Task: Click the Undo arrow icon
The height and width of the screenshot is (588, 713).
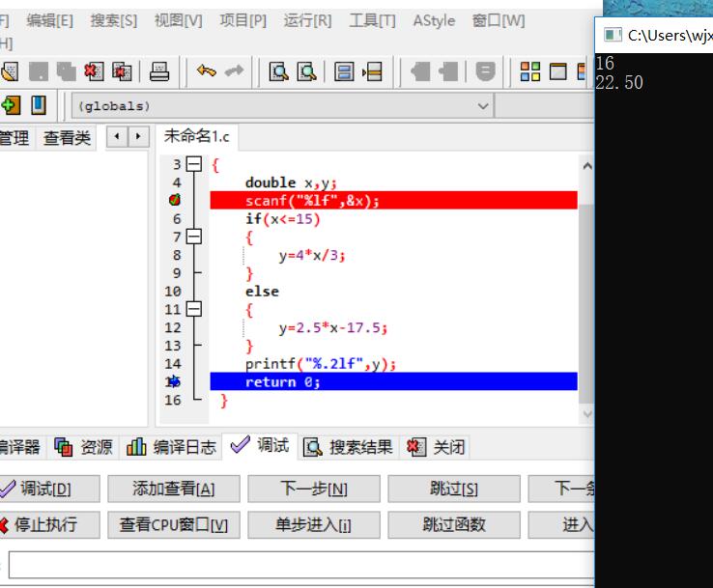Action: (x=206, y=71)
